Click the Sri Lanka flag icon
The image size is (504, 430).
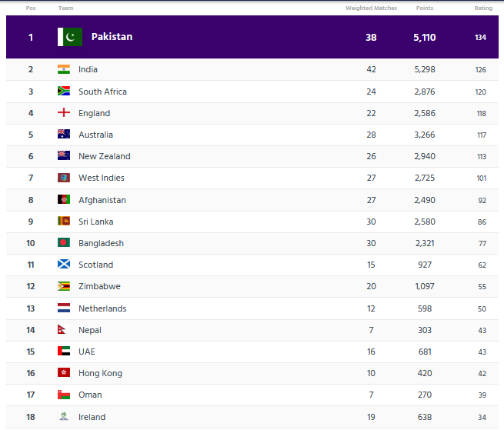[64, 221]
